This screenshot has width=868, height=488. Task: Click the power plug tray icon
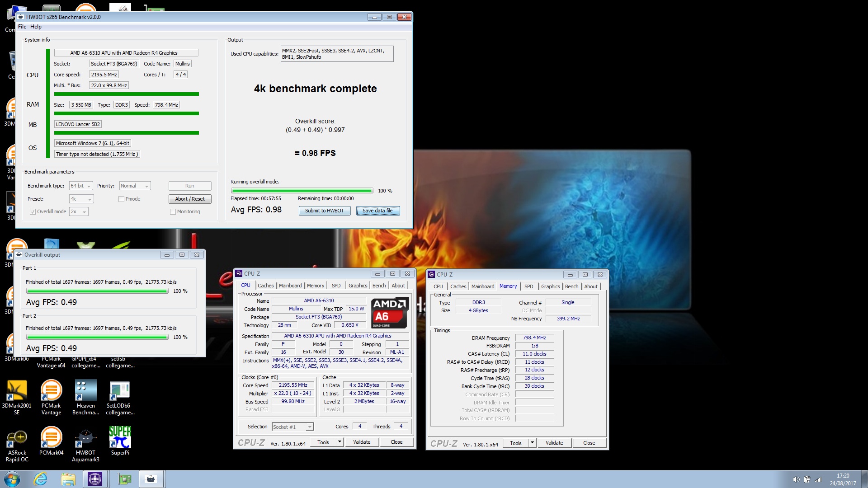click(x=807, y=479)
